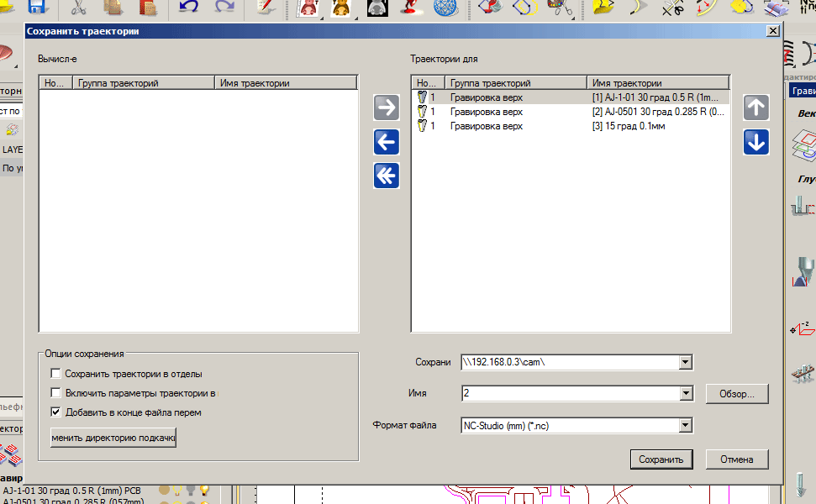
Task: Click the crossed scissors vector trim icon
Action: [673, 8]
